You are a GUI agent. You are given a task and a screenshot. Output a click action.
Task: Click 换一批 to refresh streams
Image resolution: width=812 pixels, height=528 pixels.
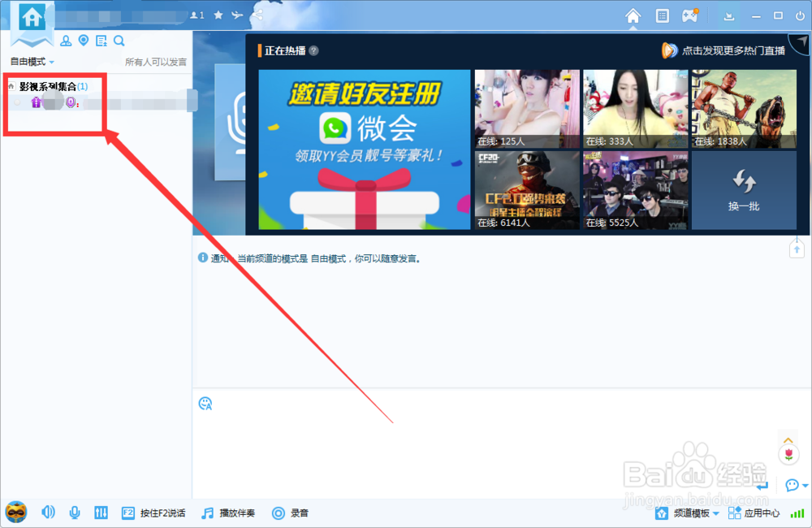point(744,190)
